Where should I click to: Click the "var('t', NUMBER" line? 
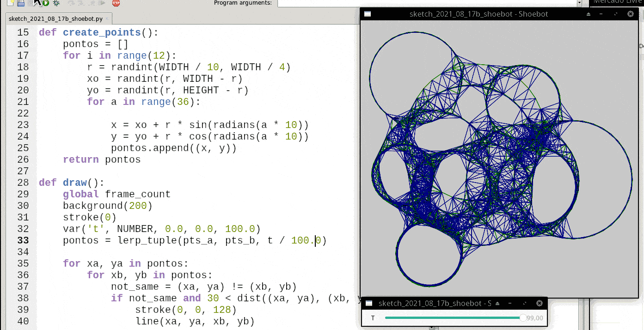pos(162,229)
